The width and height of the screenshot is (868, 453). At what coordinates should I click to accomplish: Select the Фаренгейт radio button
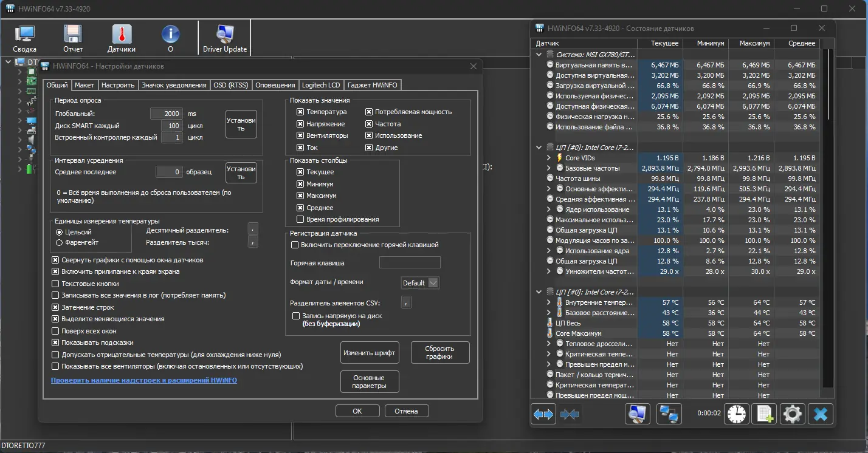(x=59, y=243)
